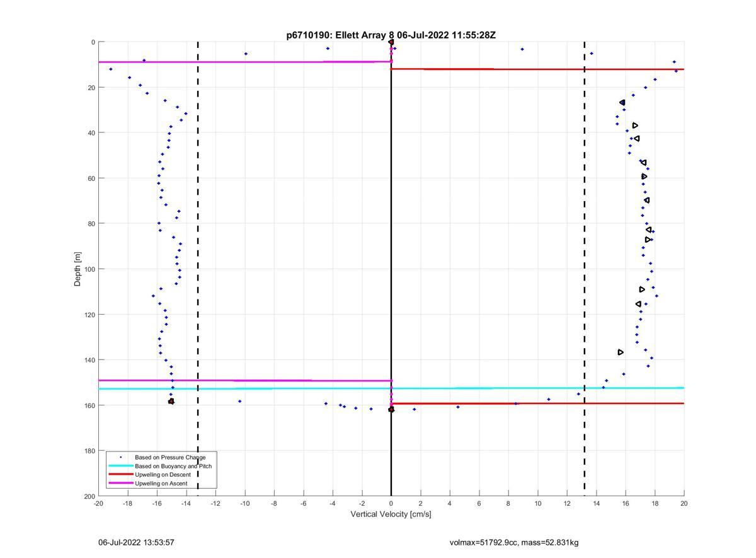Click depth-axis tick label '40'
Viewport: 756px width, 558px height.
[91, 133]
